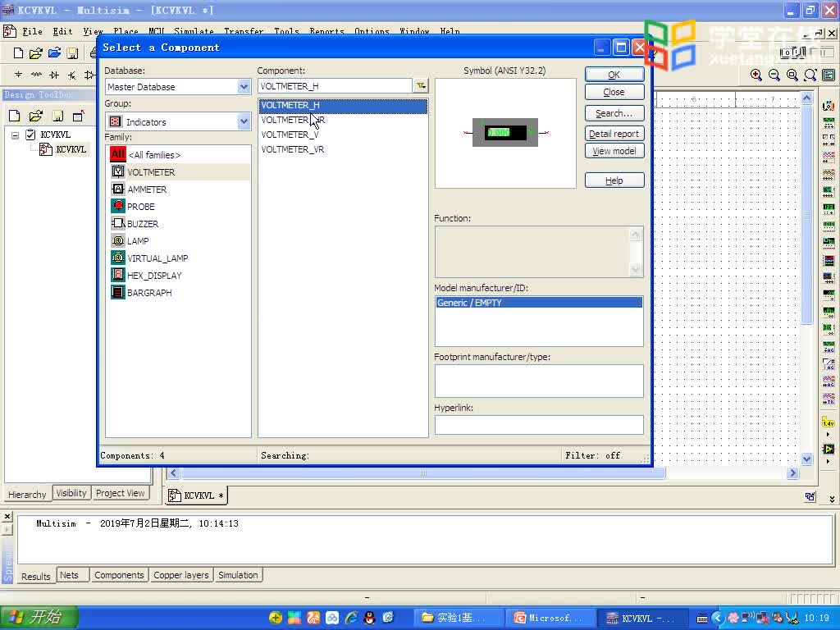Open the Group dropdown showing Indicators
Viewport: 840px width, 630px height.
coord(244,121)
